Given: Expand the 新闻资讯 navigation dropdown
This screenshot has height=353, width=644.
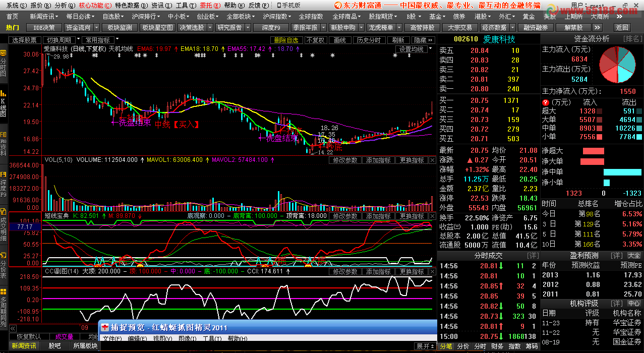Looking at the screenshot, I should click(57, 16).
